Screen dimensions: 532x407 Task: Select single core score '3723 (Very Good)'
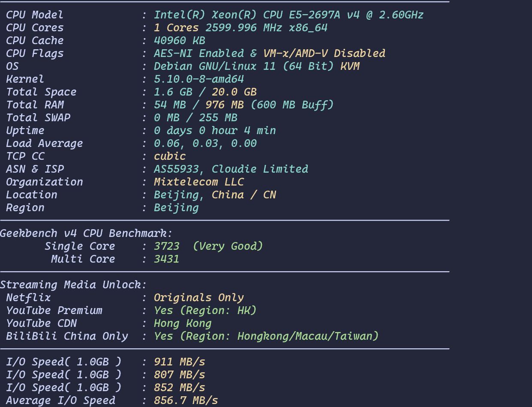click(208, 246)
